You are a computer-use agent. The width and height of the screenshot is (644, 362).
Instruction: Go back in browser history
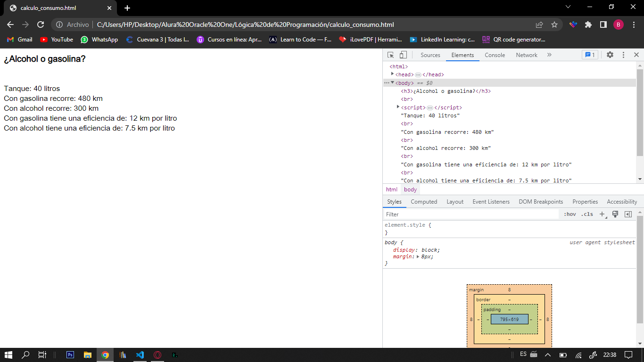click(10, 25)
